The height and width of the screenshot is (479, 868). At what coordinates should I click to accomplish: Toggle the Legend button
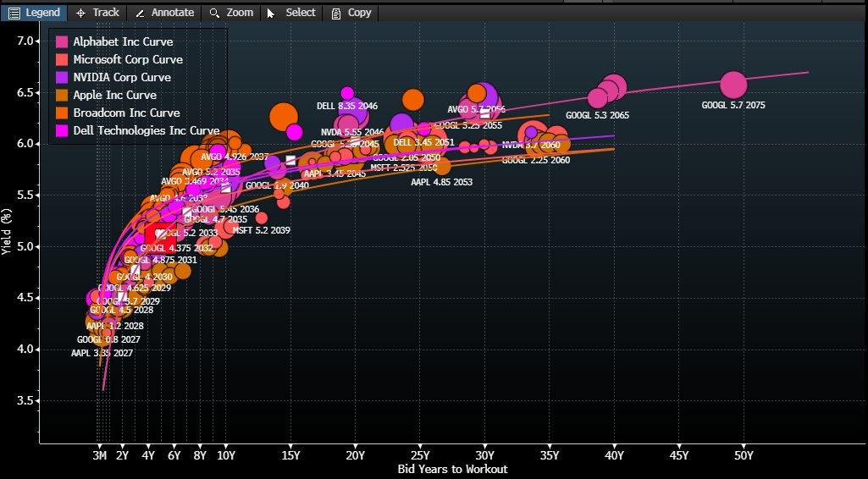click(x=35, y=13)
